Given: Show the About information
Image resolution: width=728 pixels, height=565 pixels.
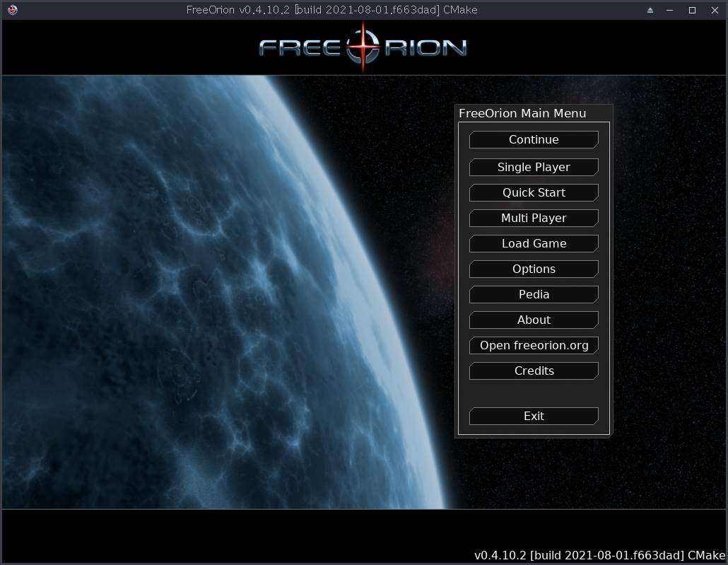Looking at the screenshot, I should click(x=534, y=320).
